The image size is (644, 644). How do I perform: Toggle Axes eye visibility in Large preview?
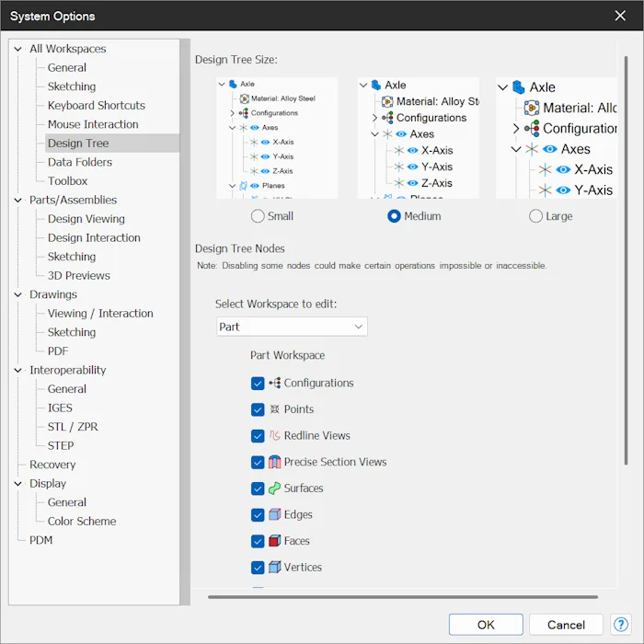(x=549, y=149)
